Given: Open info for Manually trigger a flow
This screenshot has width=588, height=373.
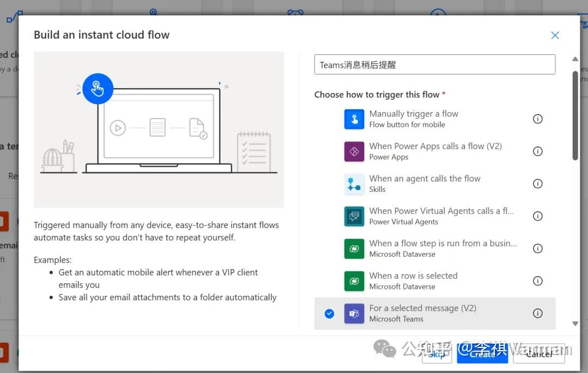Looking at the screenshot, I should pos(537,119).
